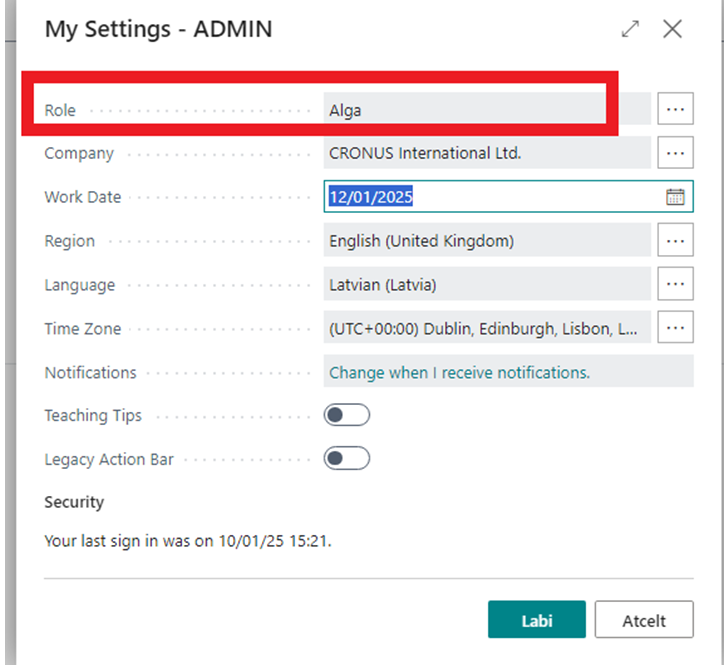Open the CRONUS International Ltd. company field

[x=486, y=153]
